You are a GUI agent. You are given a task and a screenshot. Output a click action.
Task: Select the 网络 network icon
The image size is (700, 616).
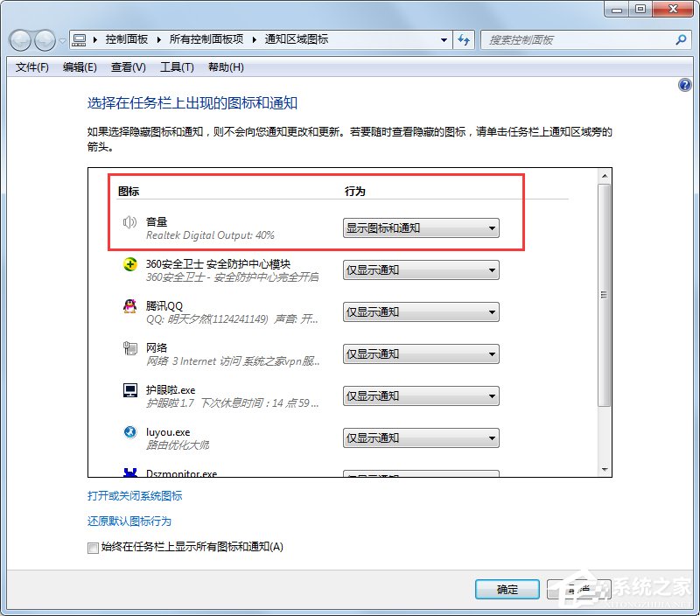129,348
